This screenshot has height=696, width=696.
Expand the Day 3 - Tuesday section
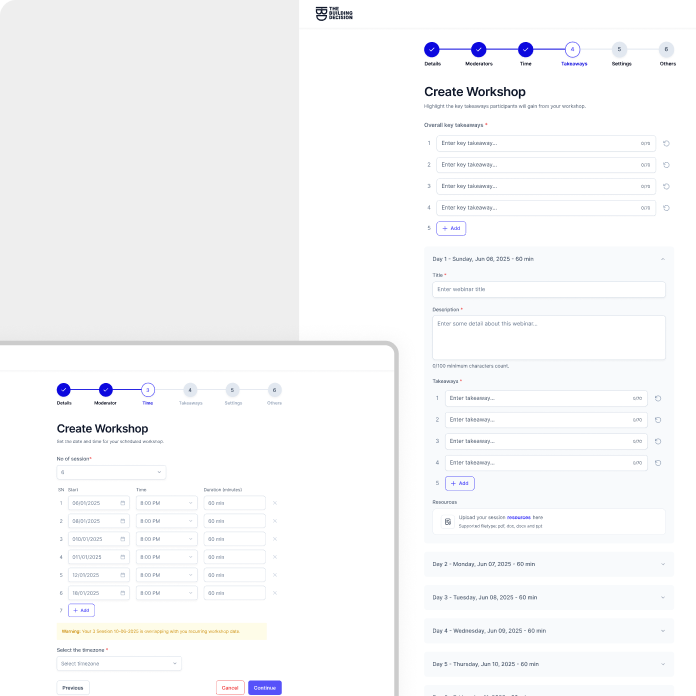click(x=662, y=597)
